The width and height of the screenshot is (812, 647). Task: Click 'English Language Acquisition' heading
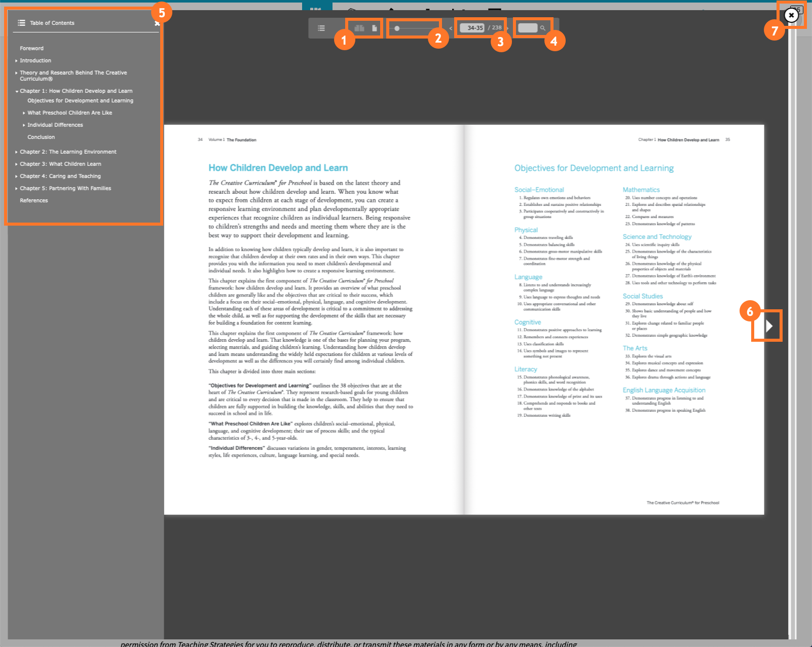pos(664,390)
